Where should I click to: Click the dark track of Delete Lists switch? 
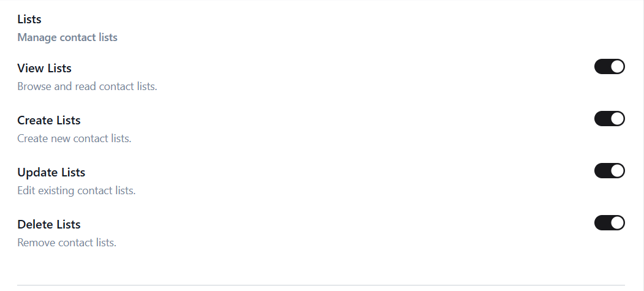[602, 223]
